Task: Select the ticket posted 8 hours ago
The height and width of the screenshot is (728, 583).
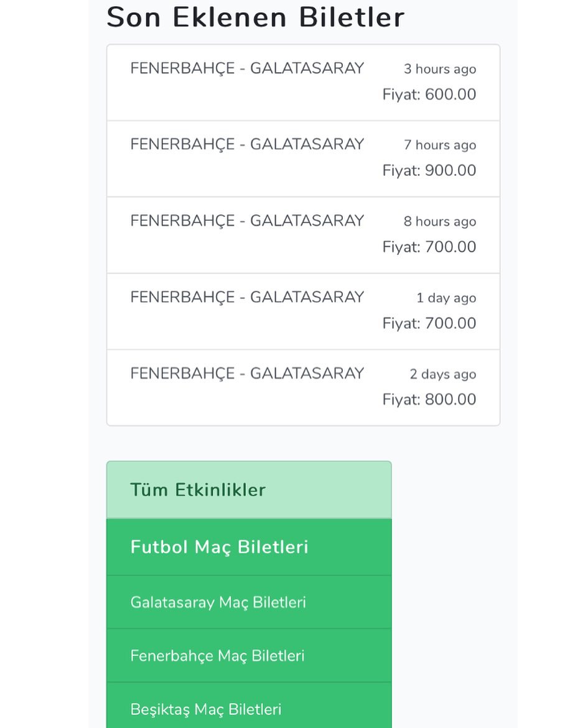Action: (304, 236)
